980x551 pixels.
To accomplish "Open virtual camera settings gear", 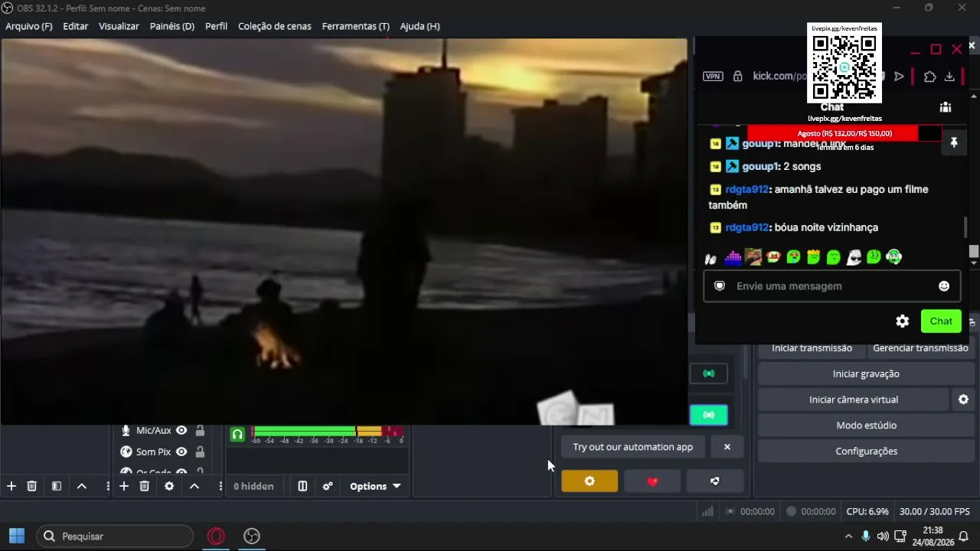I will (963, 399).
